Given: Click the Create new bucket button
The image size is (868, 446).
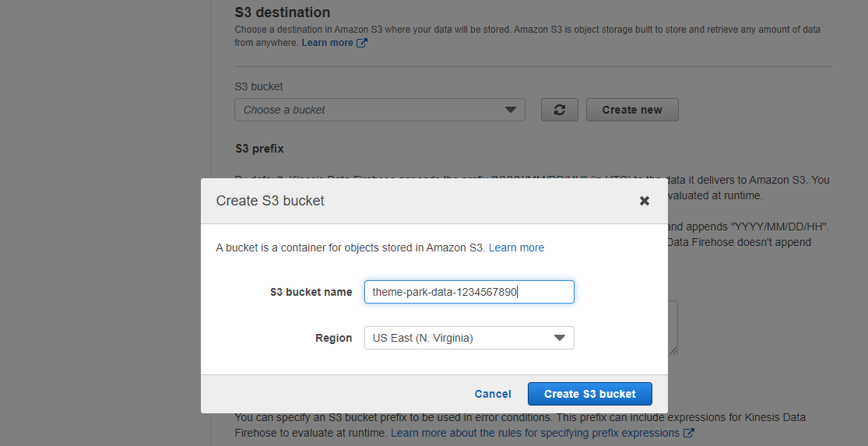Looking at the screenshot, I should click(x=632, y=110).
